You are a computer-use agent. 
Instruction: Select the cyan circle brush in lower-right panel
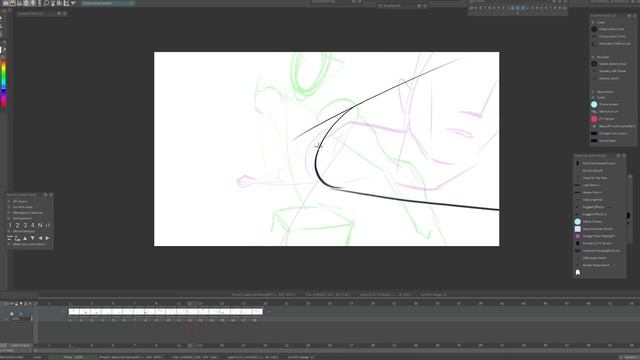coord(578,222)
